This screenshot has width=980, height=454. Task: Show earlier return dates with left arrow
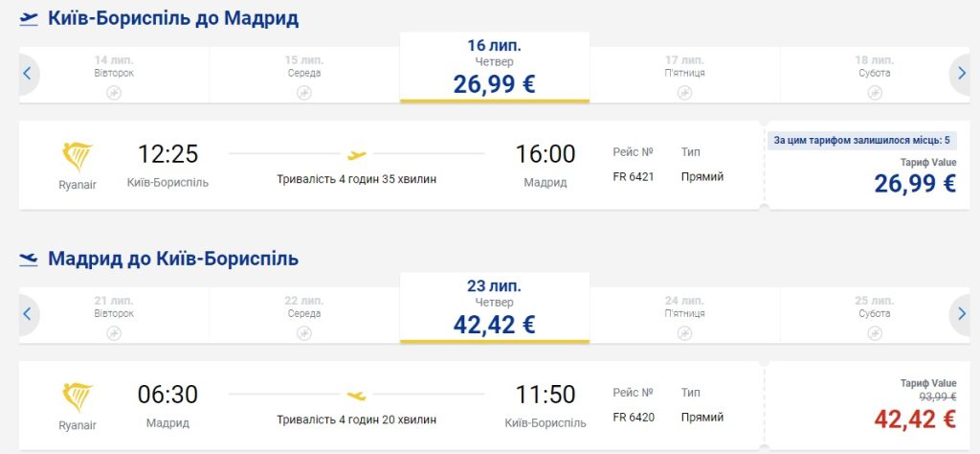point(27,313)
